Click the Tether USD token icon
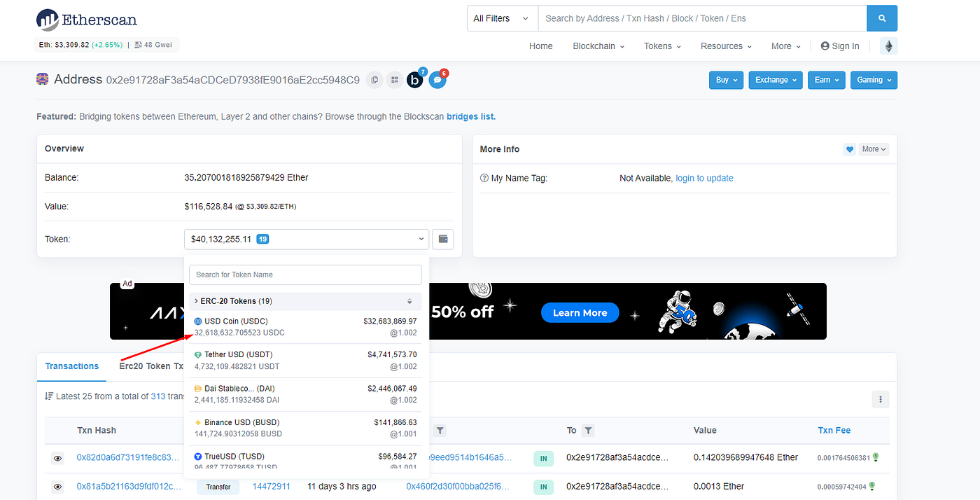980x500 pixels. (198, 355)
